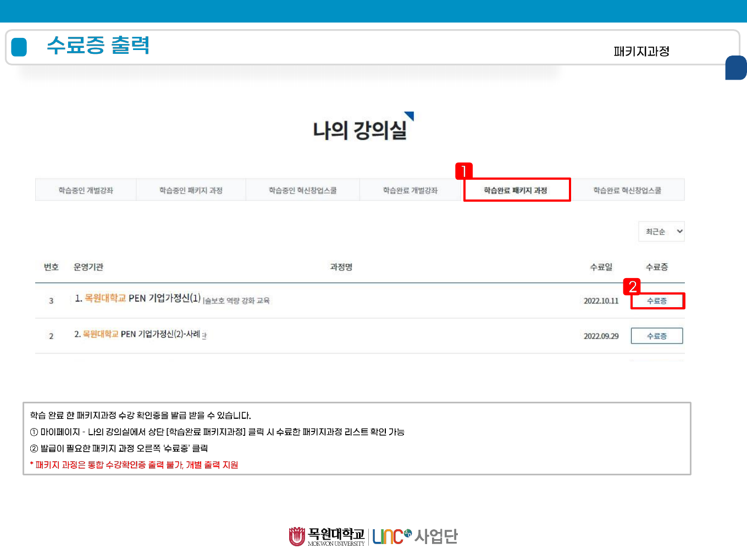Click 수료증 button for the 2022.09.29 course
This screenshot has width=747, height=560.
pos(657,336)
